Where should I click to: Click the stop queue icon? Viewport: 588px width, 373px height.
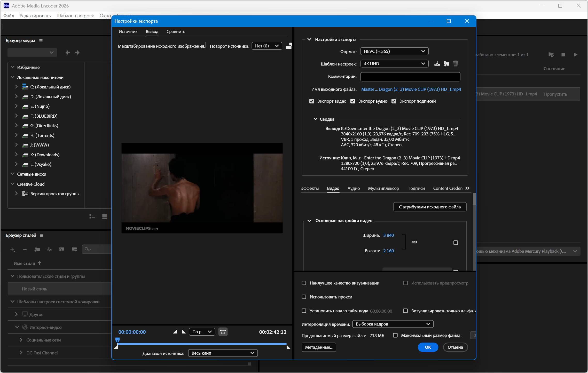pos(563,55)
